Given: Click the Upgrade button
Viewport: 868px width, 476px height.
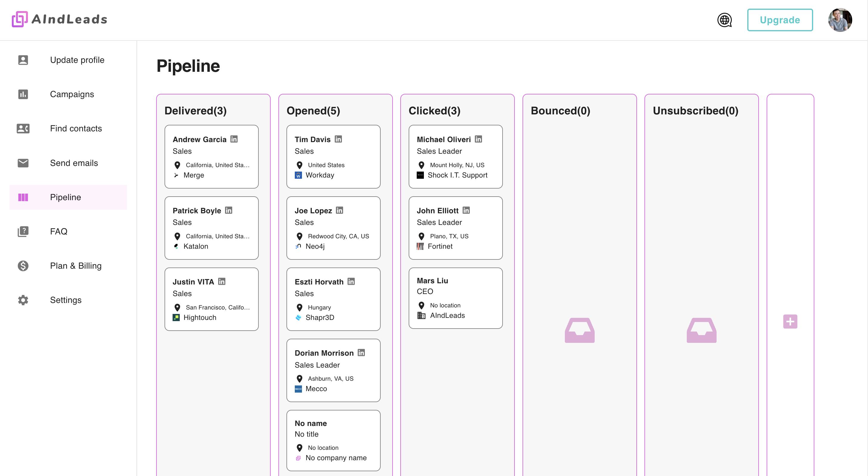Looking at the screenshot, I should point(780,20).
